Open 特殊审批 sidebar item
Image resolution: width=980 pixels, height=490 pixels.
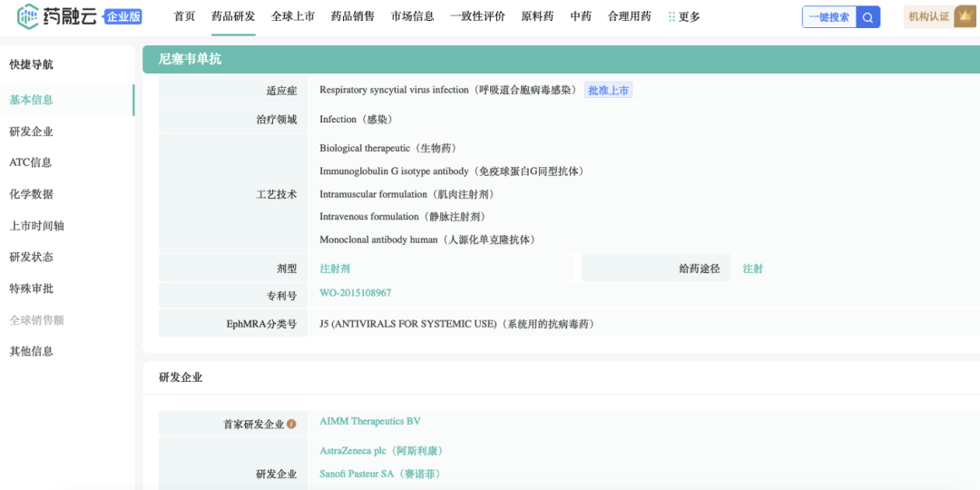(x=32, y=289)
